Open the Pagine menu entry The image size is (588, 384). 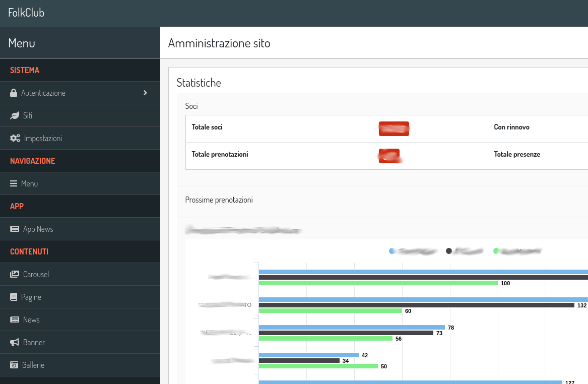pos(31,297)
